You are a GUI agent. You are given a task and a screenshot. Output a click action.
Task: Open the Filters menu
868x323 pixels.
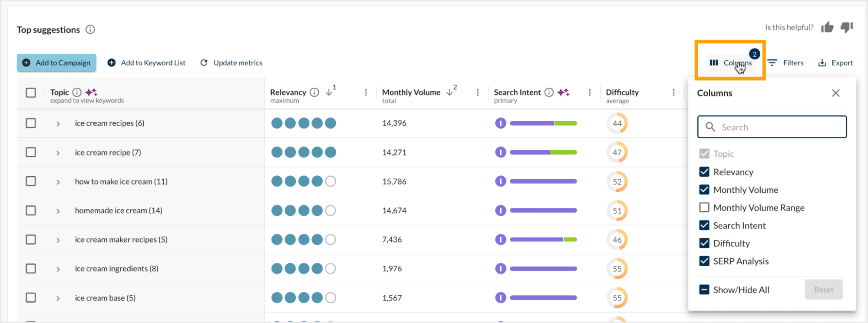(x=785, y=63)
